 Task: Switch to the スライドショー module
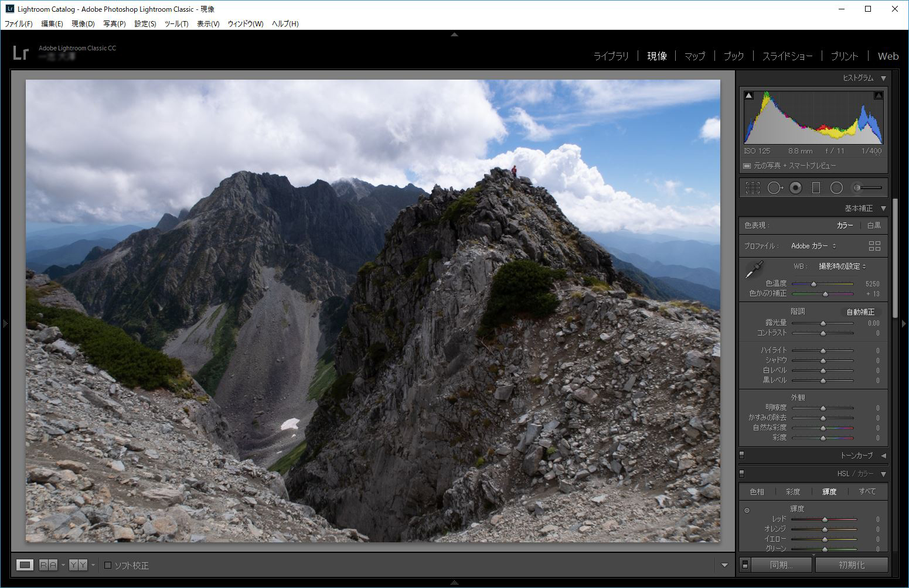coord(787,56)
